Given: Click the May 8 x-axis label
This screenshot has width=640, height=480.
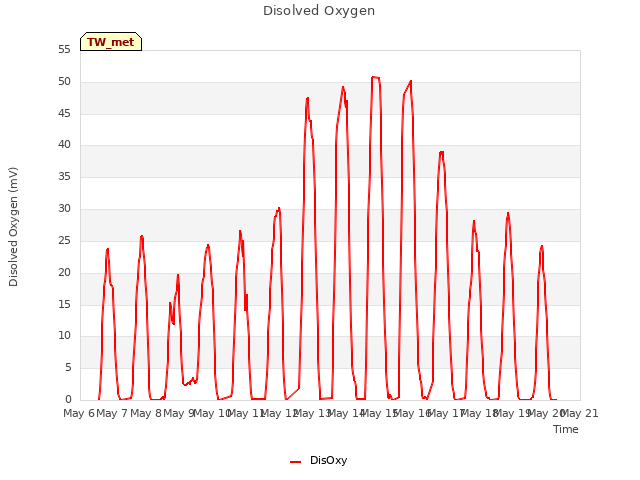Looking at the screenshot, I should 146,413.
